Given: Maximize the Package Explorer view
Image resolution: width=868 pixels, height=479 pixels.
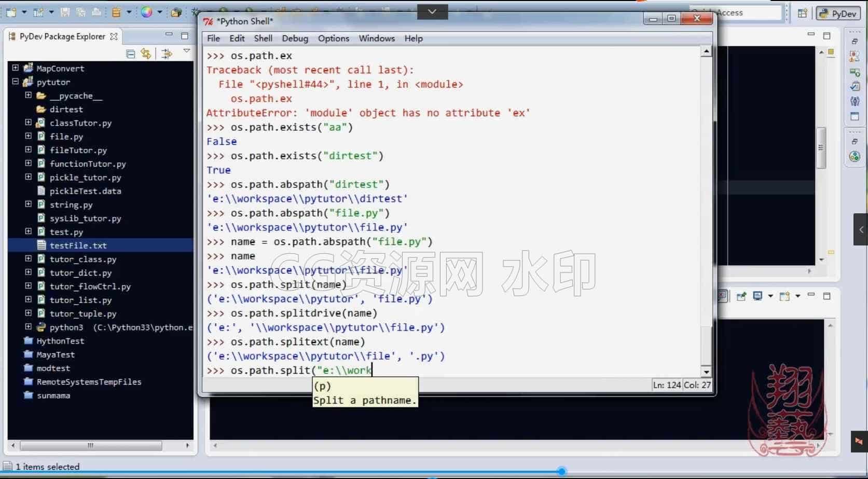Looking at the screenshot, I should click(185, 36).
